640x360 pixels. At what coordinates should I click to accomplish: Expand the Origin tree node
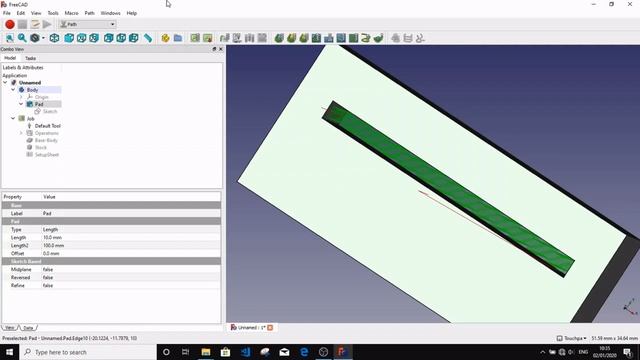21,97
